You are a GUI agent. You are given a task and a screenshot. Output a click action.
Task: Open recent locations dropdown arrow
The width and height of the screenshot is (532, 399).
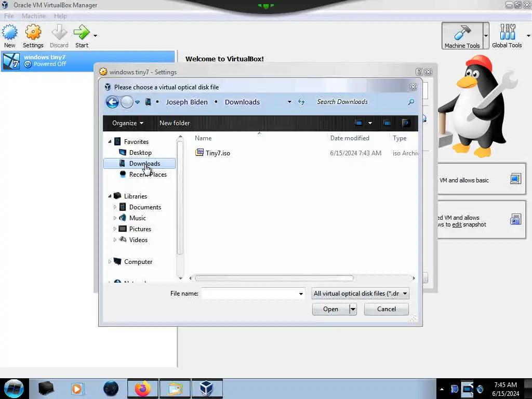click(137, 102)
